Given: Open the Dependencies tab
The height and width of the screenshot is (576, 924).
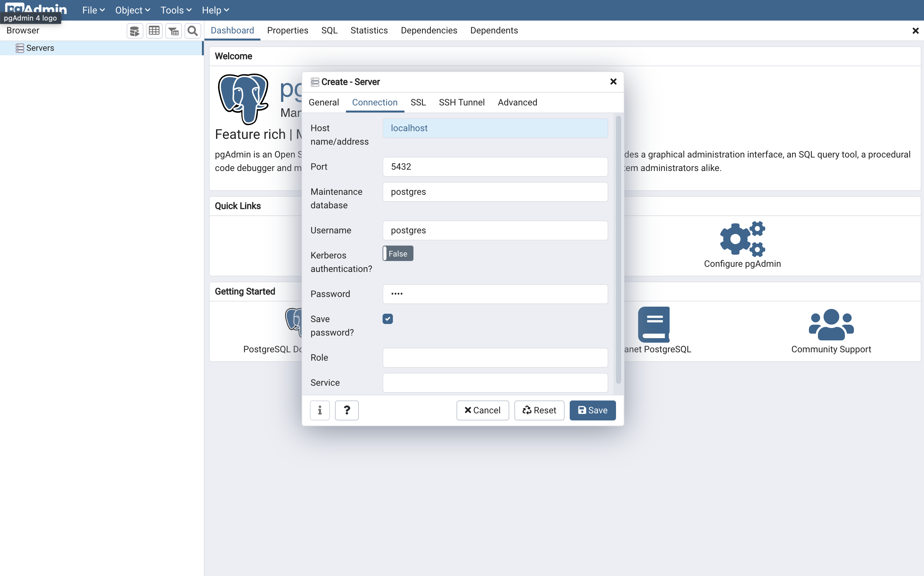Looking at the screenshot, I should 429,31.
